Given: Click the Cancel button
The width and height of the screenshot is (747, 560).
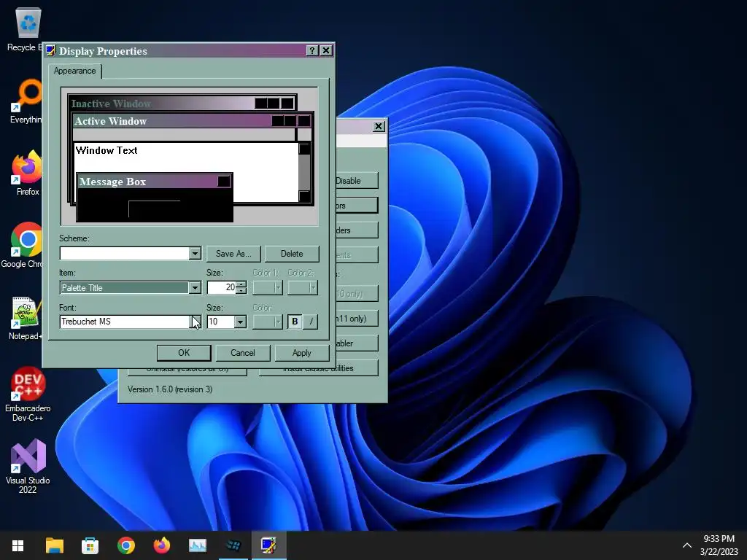Looking at the screenshot, I should coord(243,353).
